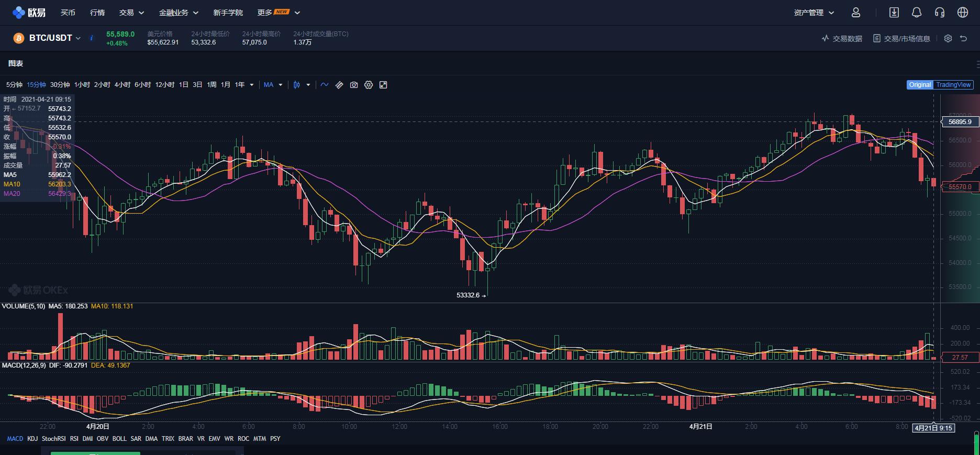Switch chart to TradingView mode

(953, 85)
